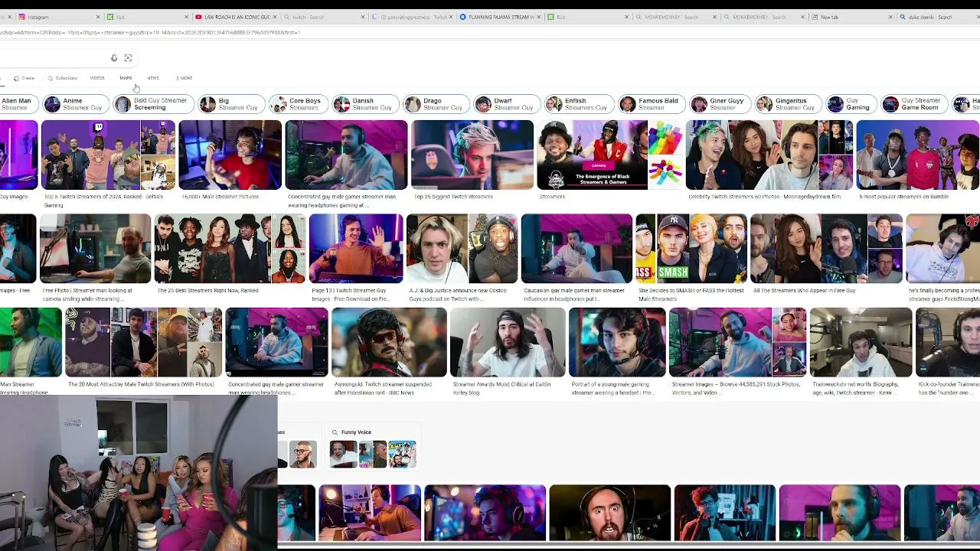Click 'All The Streamers Who Appear in Free Guy'
The width and height of the screenshot is (980, 551).
coord(804,291)
